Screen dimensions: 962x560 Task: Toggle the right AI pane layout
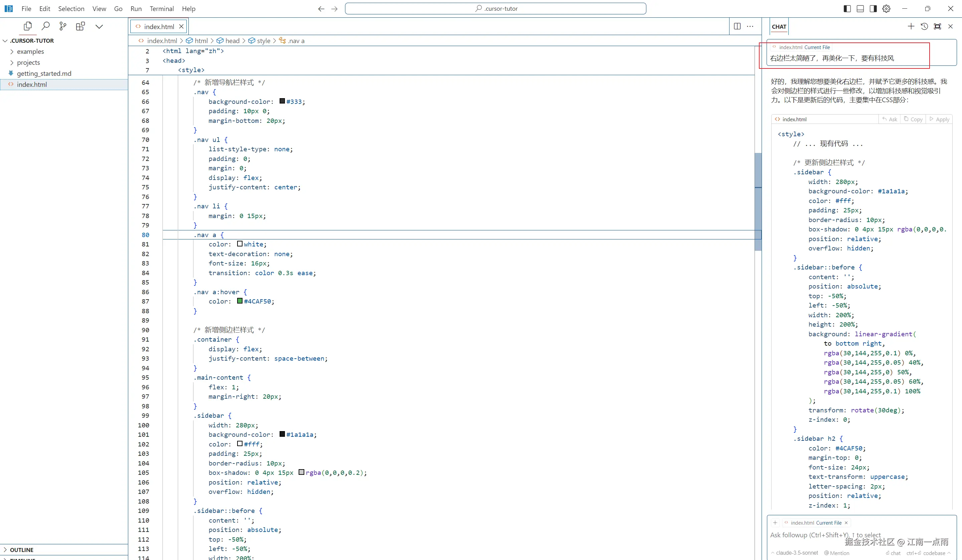click(873, 8)
